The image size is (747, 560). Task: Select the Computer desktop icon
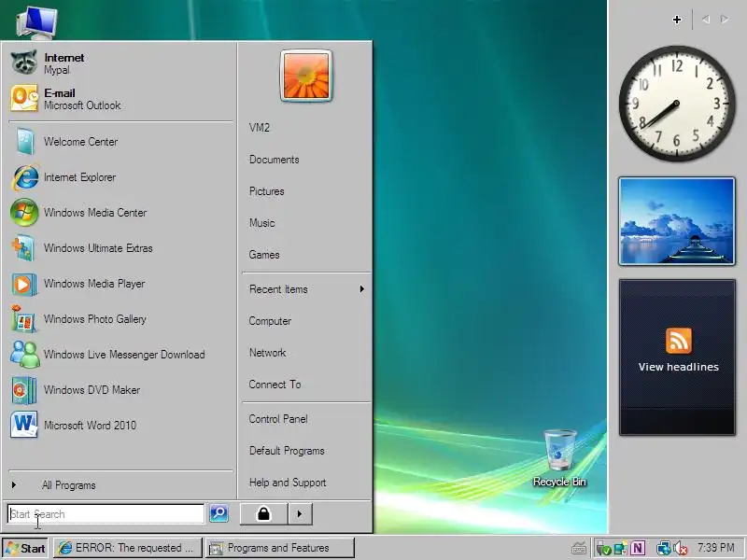[x=36, y=21]
